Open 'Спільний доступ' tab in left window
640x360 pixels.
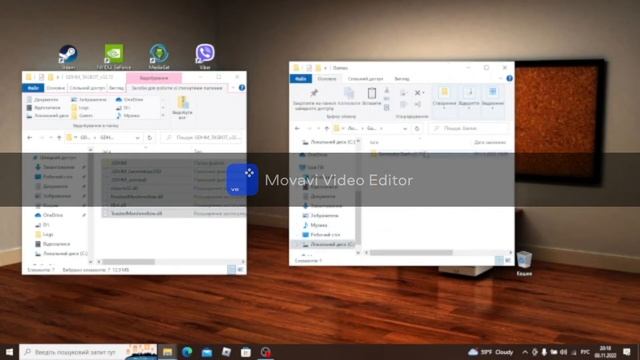[x=87, y=88]
